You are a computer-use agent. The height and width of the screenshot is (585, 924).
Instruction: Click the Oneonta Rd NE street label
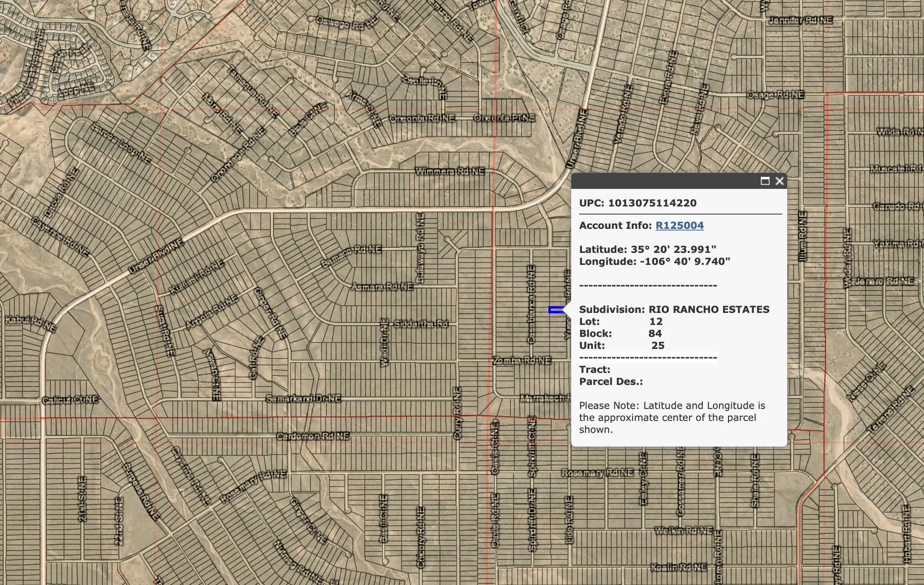point(422,118)
